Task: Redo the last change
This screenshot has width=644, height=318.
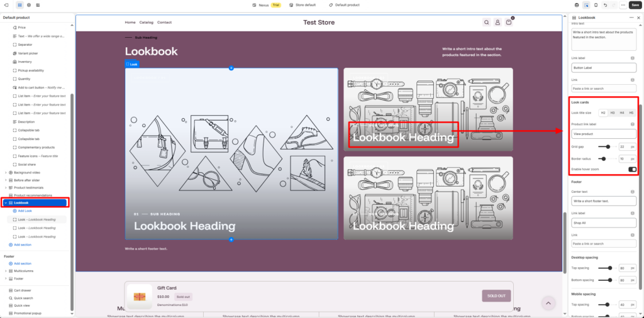Action: tap(614, 5)
